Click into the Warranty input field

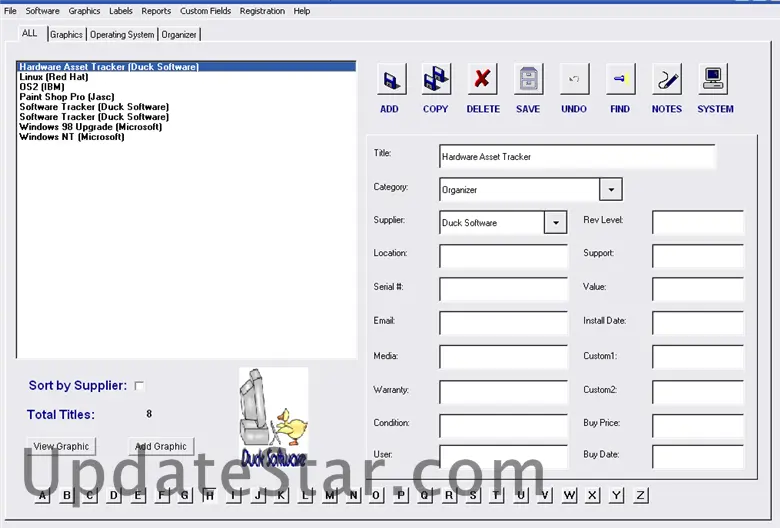(503, 392)
